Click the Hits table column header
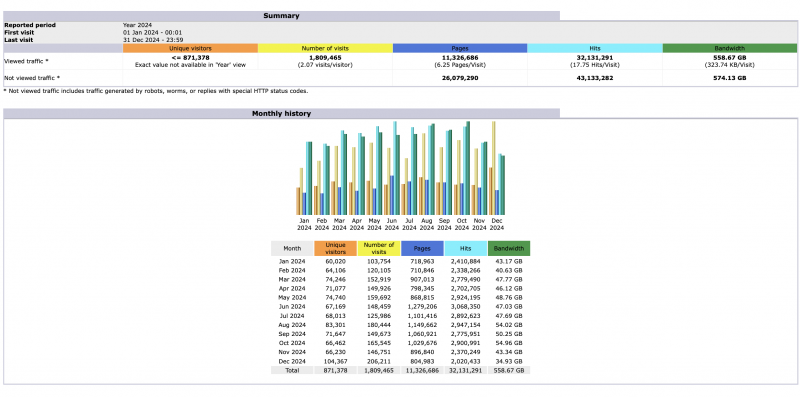This screenshot has width=800, height=397. tap(465, 249)
